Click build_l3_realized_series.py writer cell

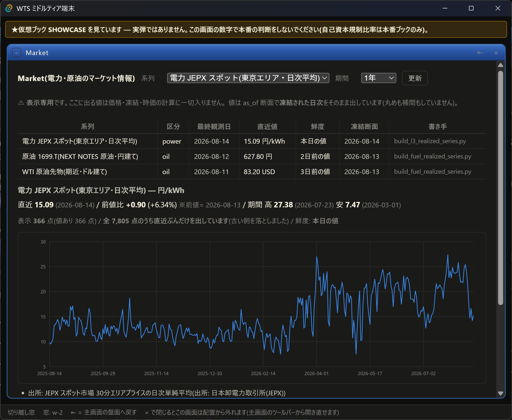point(438,141)
